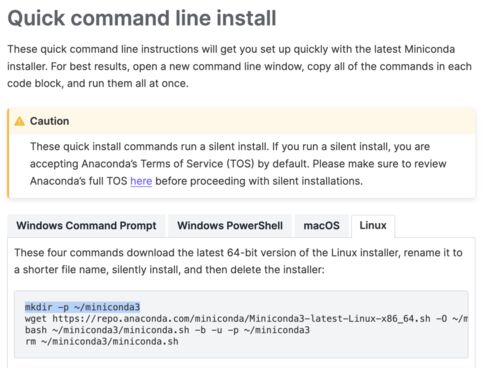Viewport: 500px width, 368px height.
Task: Click the '-b -u -p' flags in bash command
Action: (217, 330)
